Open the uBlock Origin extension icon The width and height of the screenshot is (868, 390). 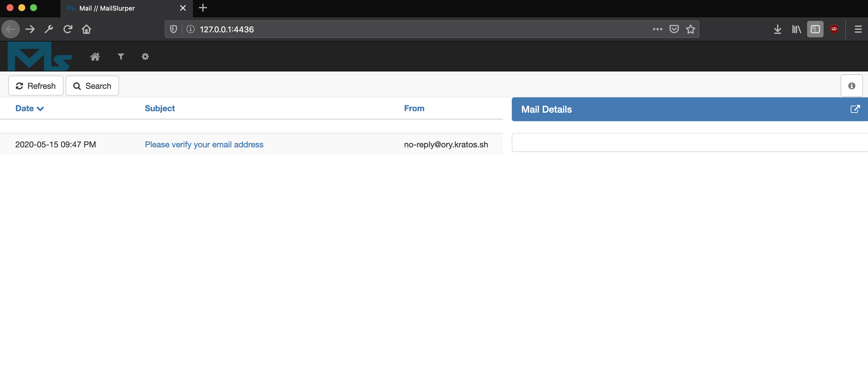point(834,29)
